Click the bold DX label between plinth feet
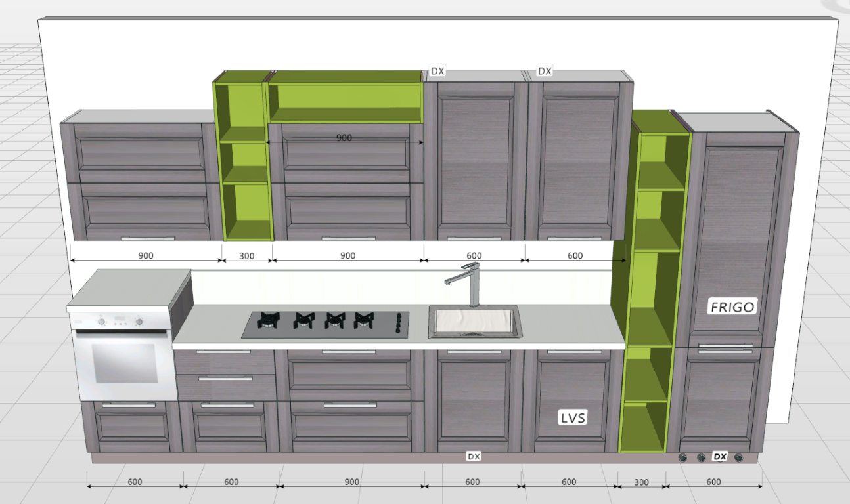The width and height of the screenshot is (850, 504). tap(720, 456)
